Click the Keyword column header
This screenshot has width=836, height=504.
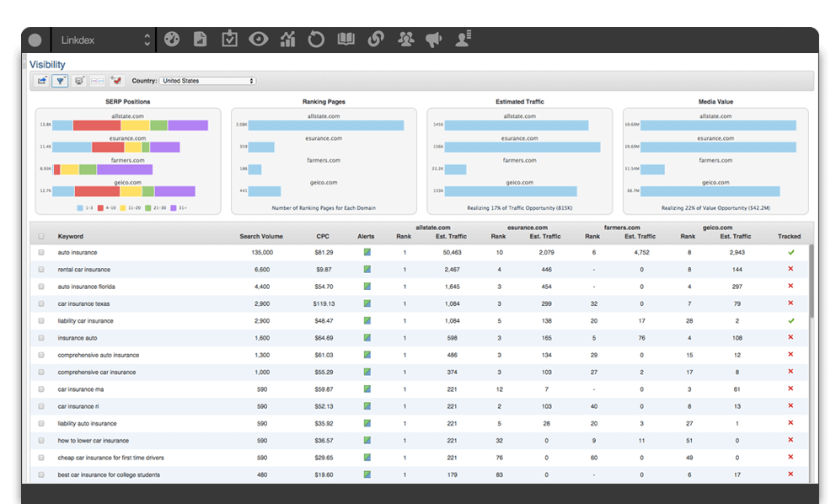[70, 237]
